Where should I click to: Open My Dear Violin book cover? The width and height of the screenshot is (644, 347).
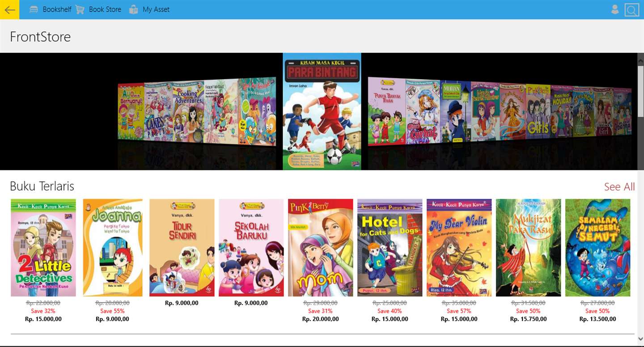click(459, 248)
